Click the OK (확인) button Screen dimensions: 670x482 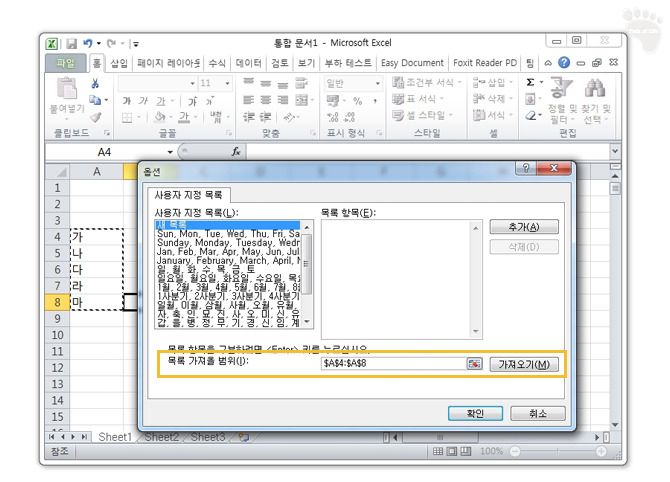pos(475,413)
